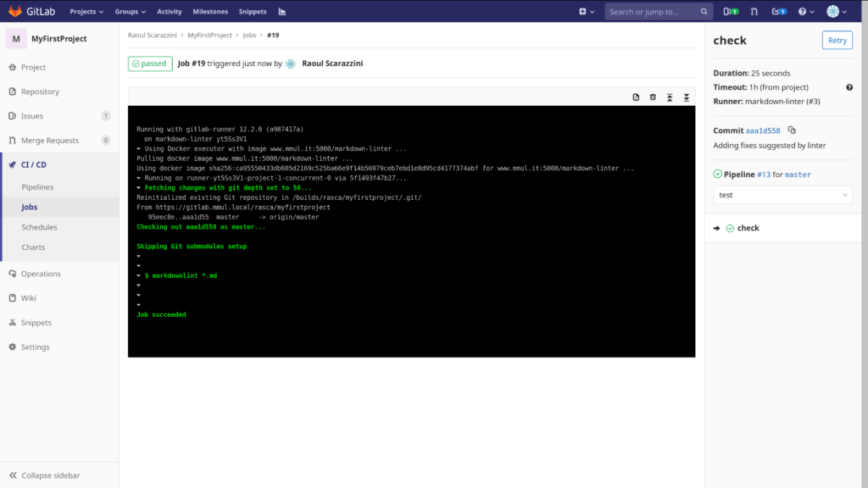Open Snippets in top navigation bar

click(253, 11)
